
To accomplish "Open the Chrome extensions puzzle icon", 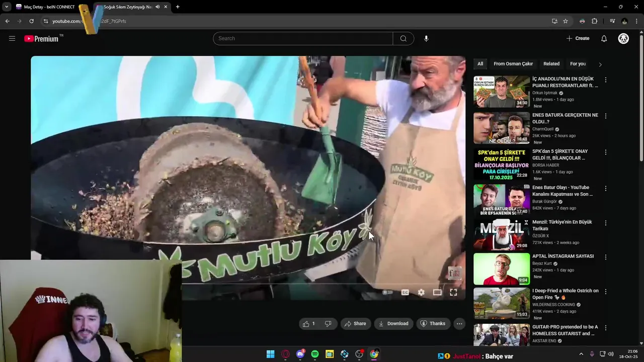I will (595, 21).
